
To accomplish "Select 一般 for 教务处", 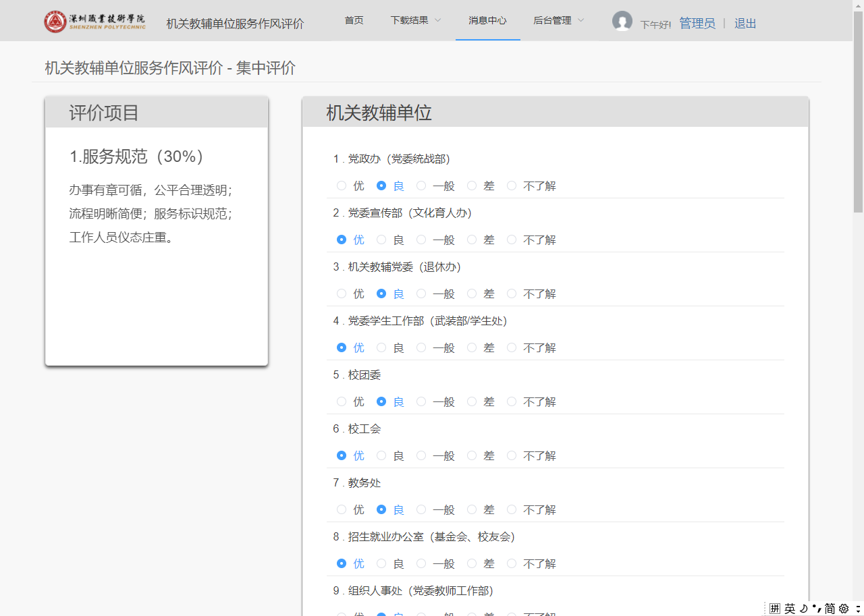I will pyautogui.click(x=421, y=509).
